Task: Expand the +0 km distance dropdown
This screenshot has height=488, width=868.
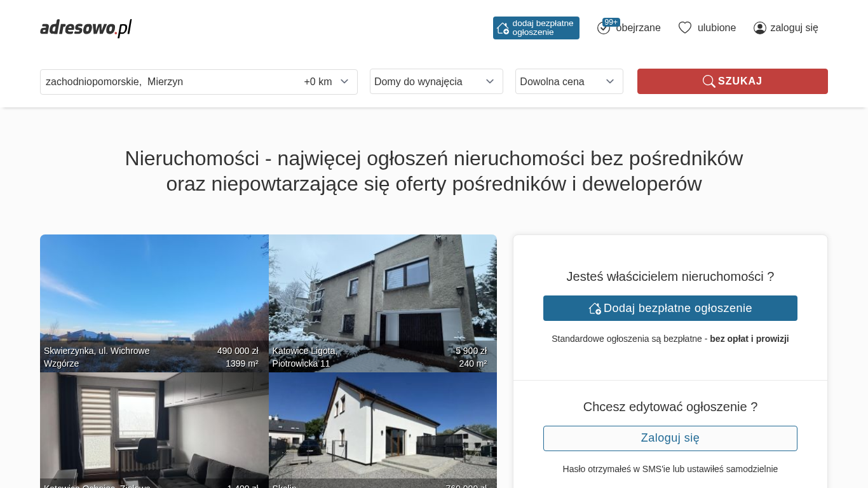Action: coord(327,82)
